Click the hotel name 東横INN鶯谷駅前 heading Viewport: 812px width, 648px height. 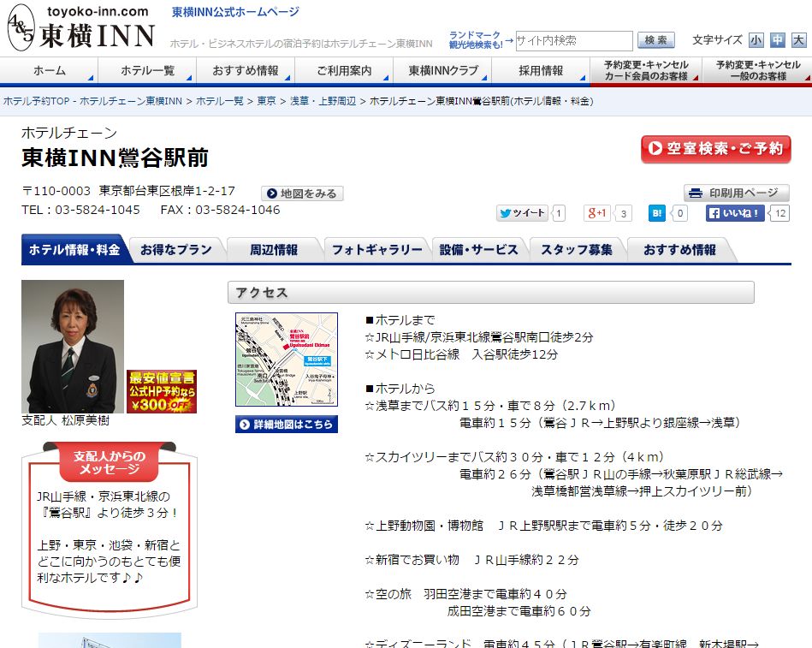point(115,158)
